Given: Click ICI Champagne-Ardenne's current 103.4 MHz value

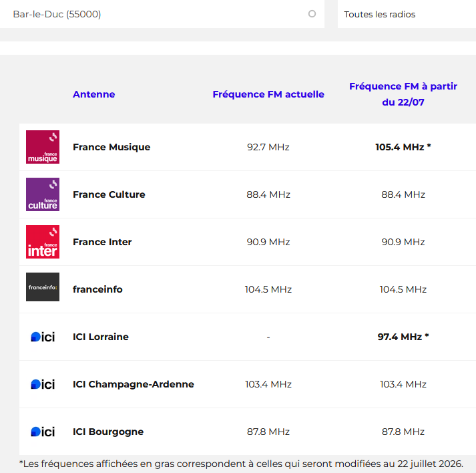Looking at the screenshot, I should [x=268, y=384].
